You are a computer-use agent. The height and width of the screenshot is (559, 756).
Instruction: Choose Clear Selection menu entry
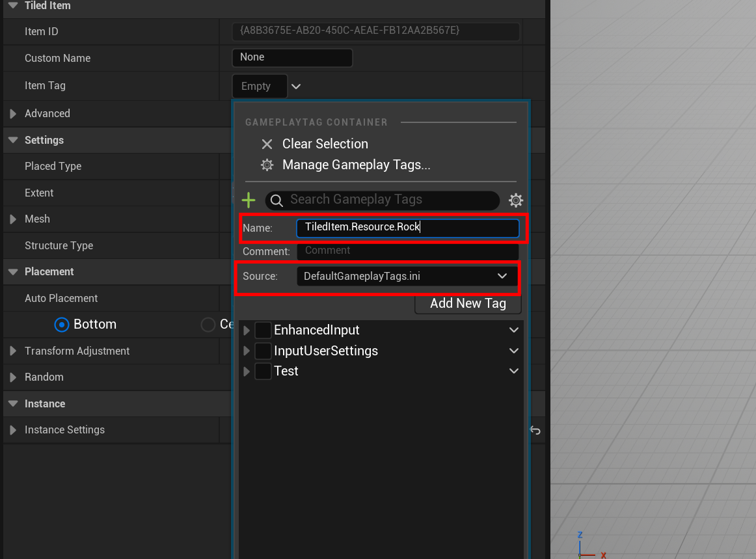click(325, 144)
